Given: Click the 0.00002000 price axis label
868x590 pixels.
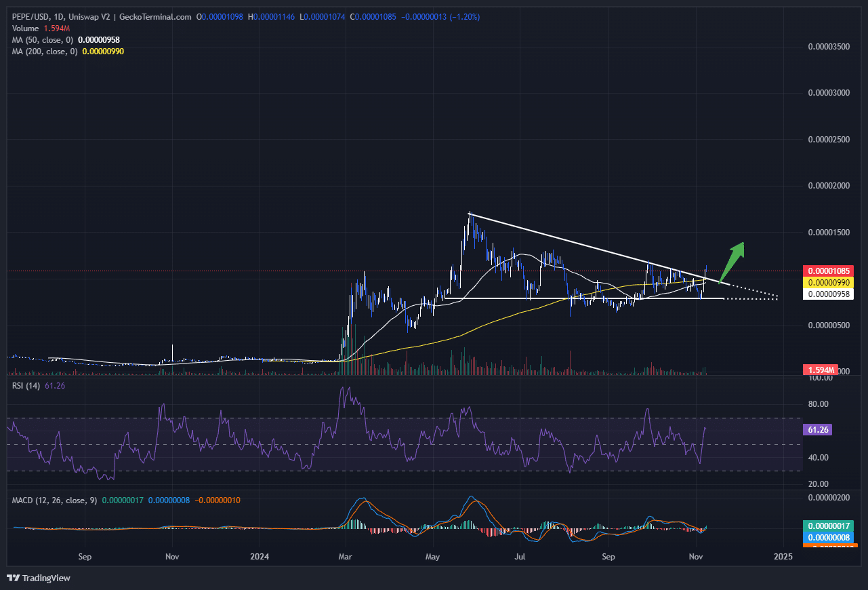Looking at the screenshot, I should click(x=829, y=186).
